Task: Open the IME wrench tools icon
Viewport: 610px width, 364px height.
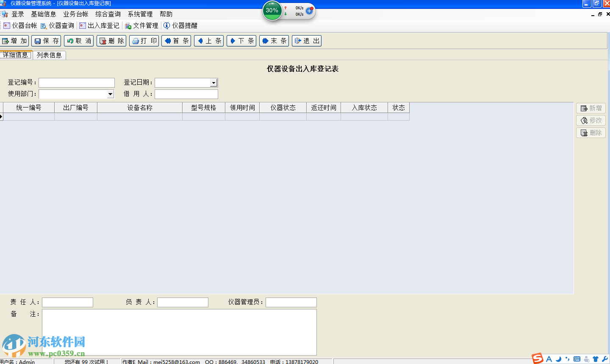Action: 604,359
